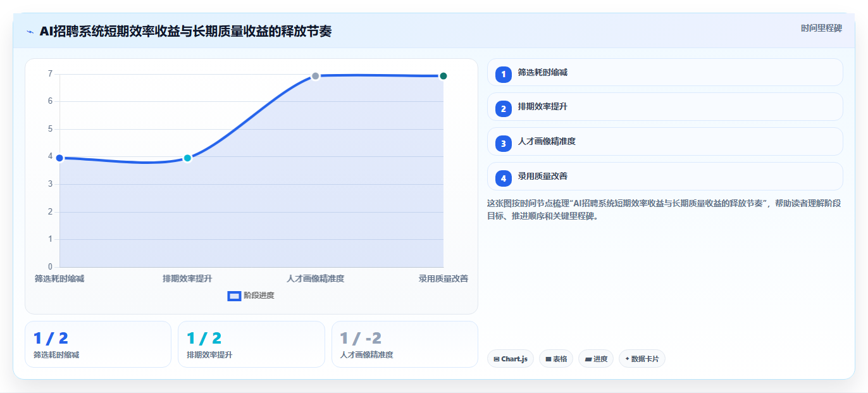The image size is (868, 393).
Task: Click the numbered badge 2 for 排期效率提升
Action: pyautogui.click(x=504, y=108)
